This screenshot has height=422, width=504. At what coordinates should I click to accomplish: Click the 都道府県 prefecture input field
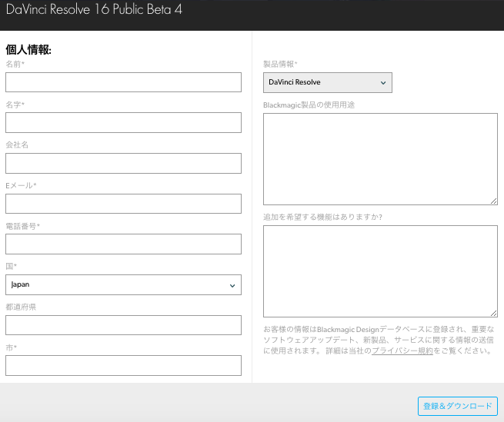point(123,325)
